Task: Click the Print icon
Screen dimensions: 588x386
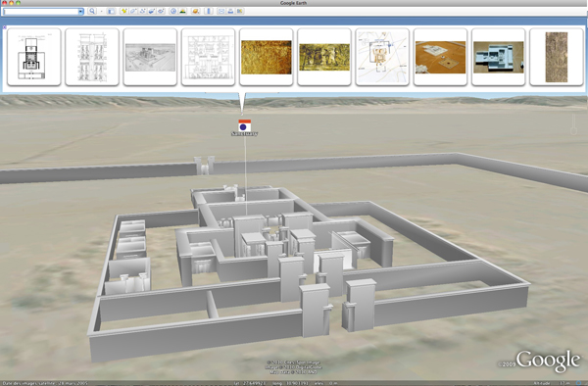Action: coord(230,11)
